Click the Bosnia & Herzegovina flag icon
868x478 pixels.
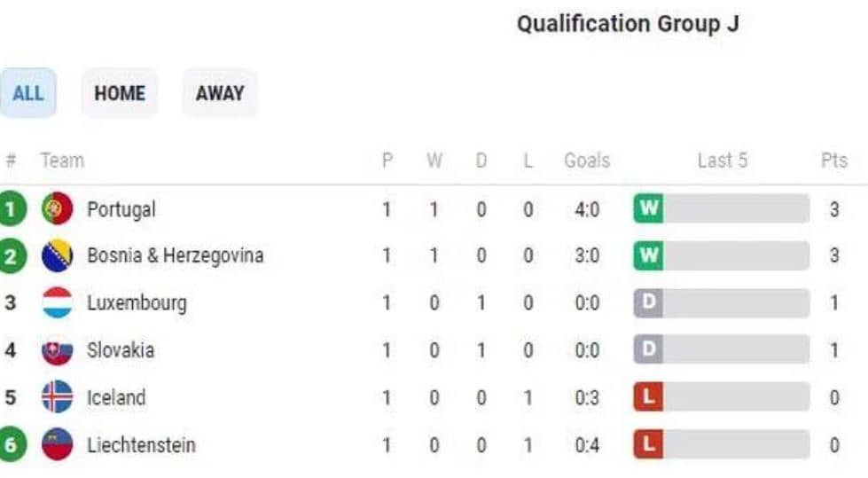[57, 255]
